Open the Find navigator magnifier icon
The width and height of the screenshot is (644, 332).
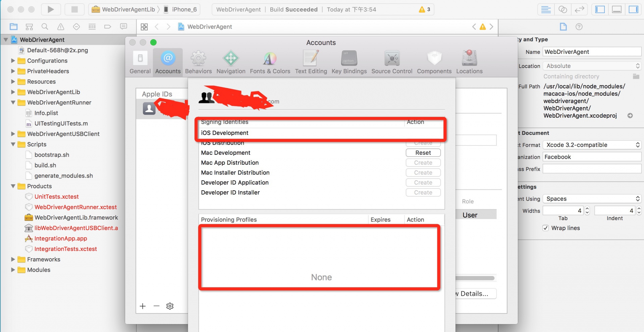point(45,26)
